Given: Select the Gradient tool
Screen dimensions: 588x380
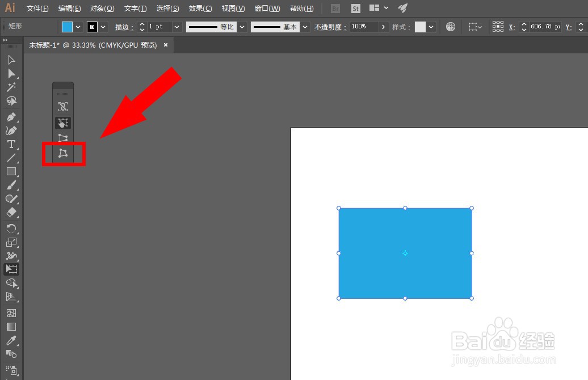Looking at the screenshot, I should tap(11, 327).
